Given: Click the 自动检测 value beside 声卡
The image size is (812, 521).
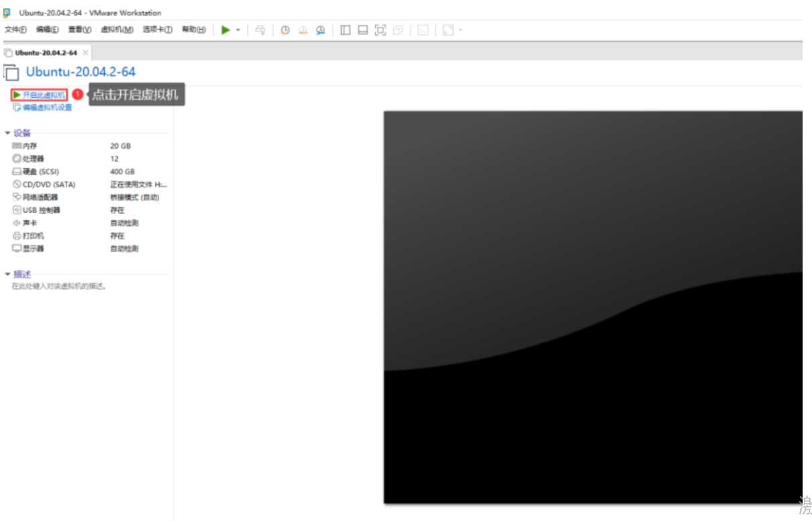Looking at the screenshot, I should 124,223.
